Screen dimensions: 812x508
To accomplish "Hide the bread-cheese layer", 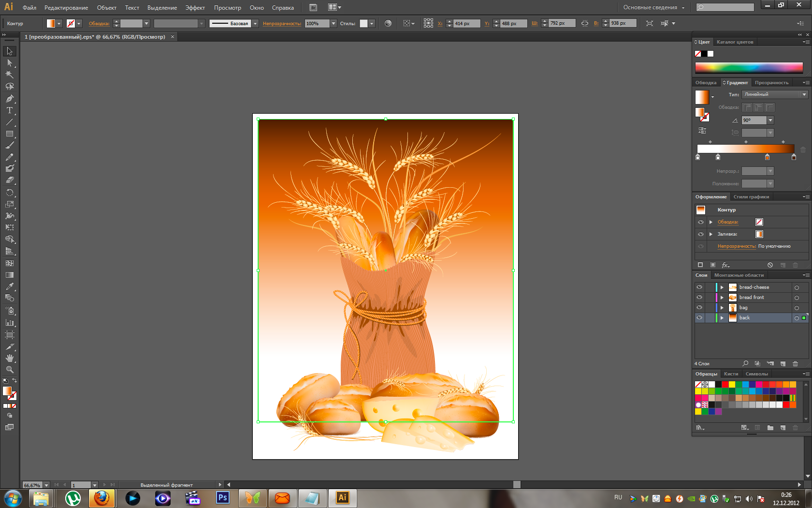I will [x=699, y=287].
